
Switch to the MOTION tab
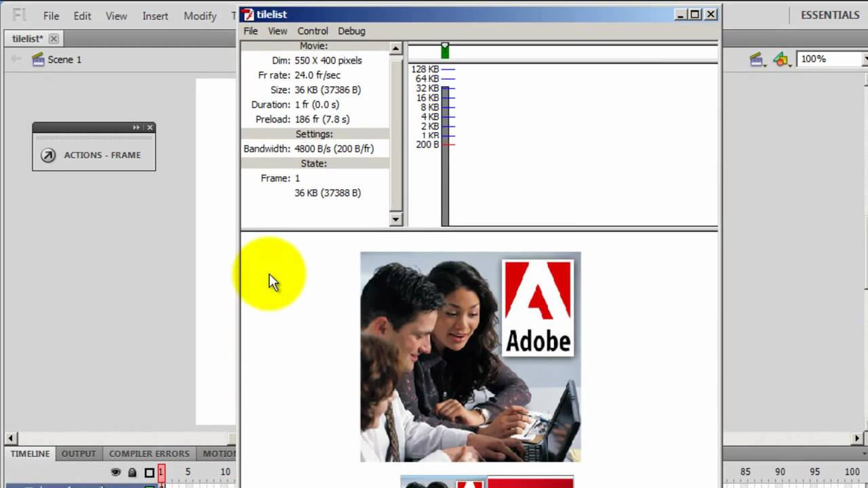tap(218, 453)
